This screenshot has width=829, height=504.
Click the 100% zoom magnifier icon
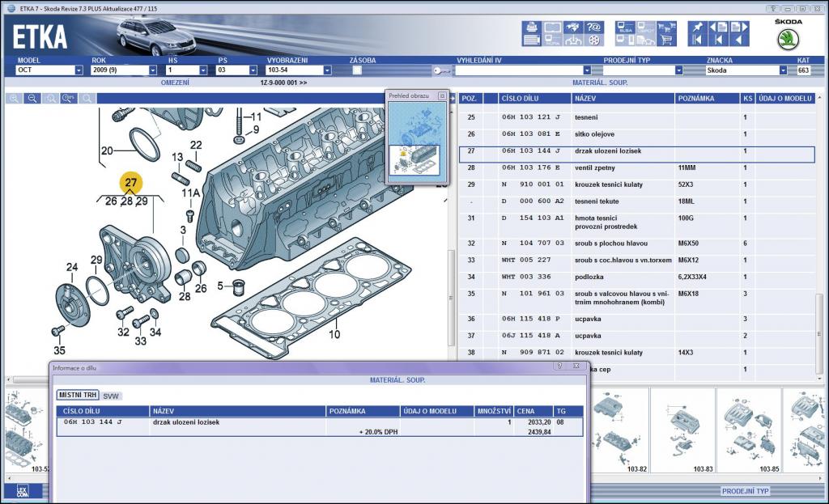coord(69,98)
